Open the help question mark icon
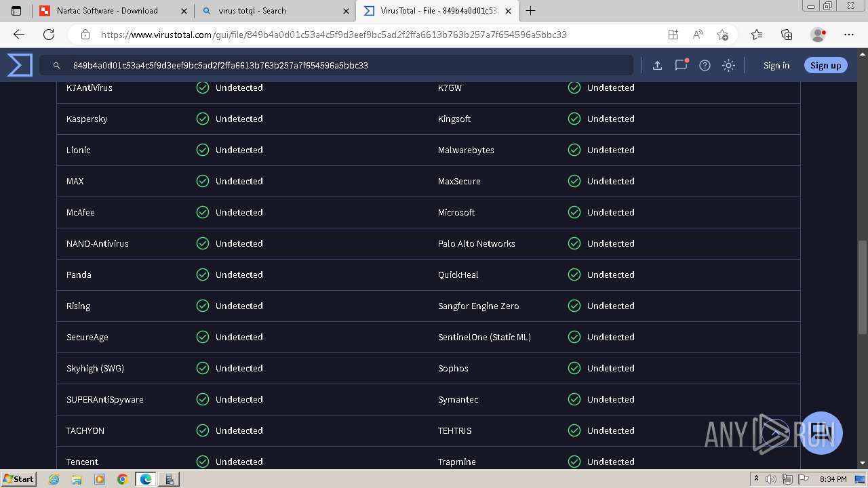868x488 pixels. coord(705,65)
